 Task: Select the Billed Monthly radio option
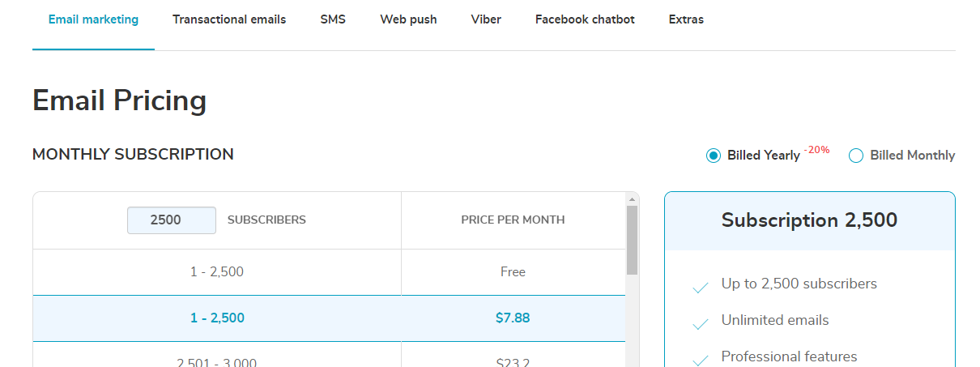(x=856, y=156)
